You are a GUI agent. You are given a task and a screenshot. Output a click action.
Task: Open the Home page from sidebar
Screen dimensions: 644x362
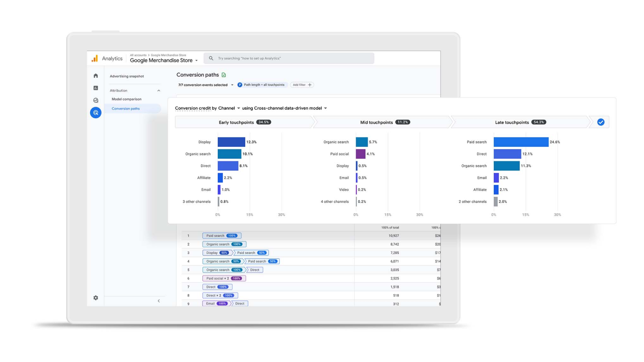coord(95,75)
